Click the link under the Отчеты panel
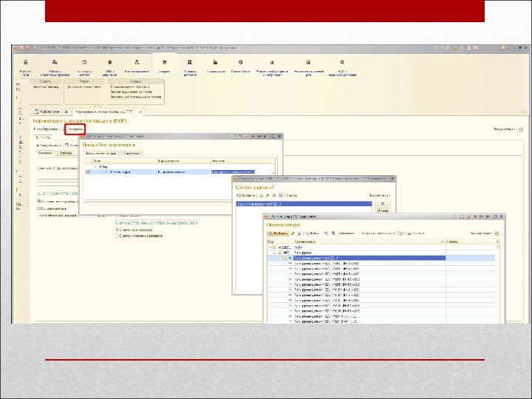The image size is (532, 399). (84, 87)
